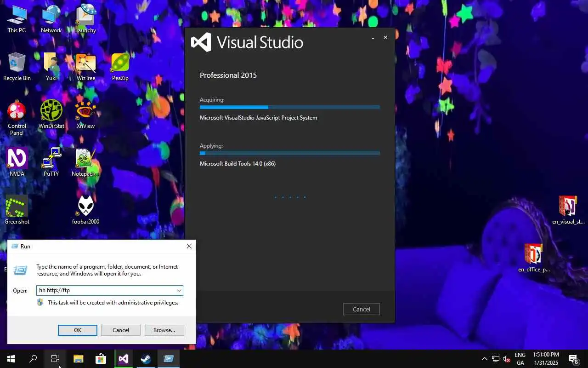588x368 pixels.
Task: Click "Microsoft VisualStudio JavaScript Project System" text
Action: point(258,118)
